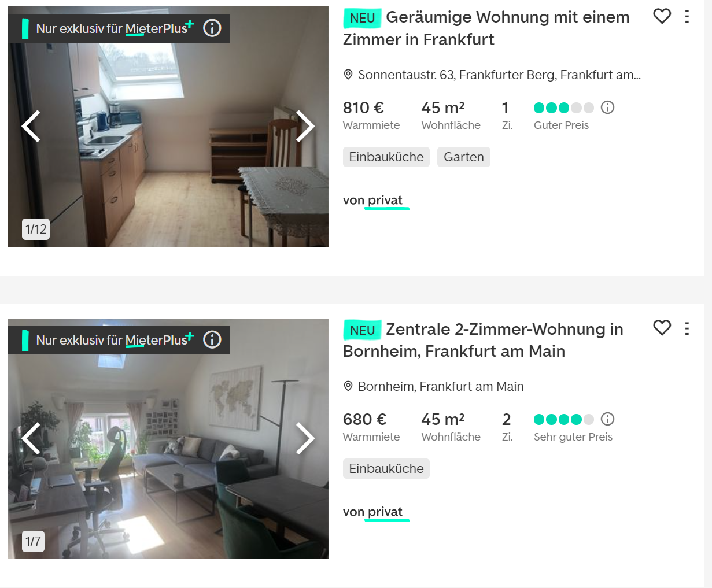Open listing title Zentrale 2-Zimmer-Wohnung in Bornheim

coord(483,340)
